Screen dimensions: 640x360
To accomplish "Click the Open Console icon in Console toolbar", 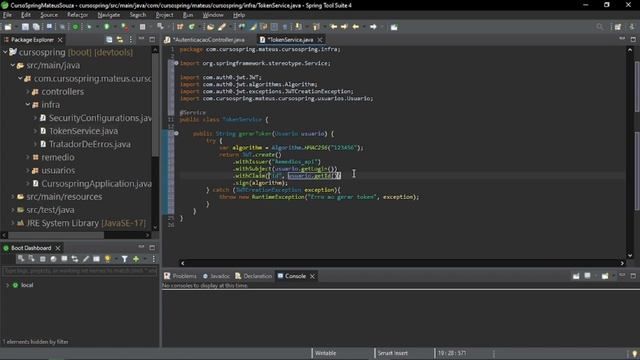I will 605,276.
